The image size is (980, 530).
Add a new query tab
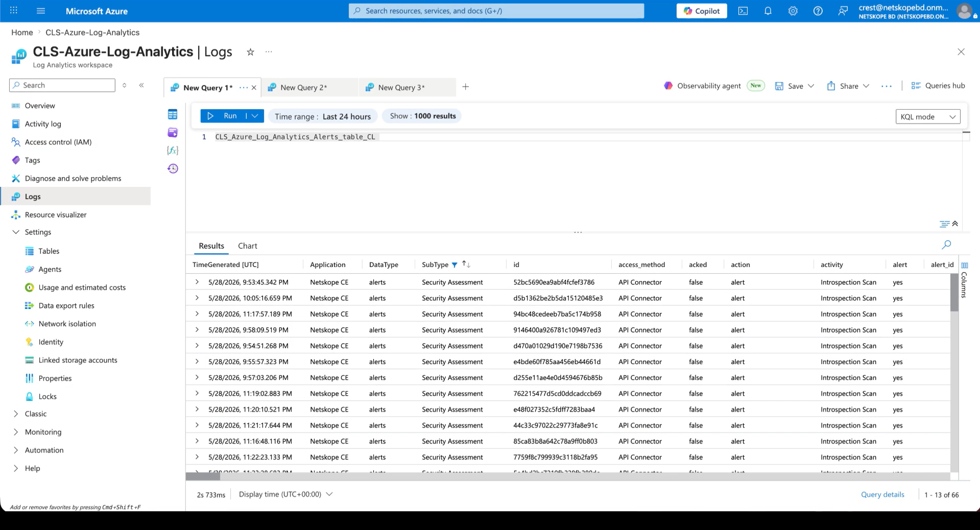[466, 87]
